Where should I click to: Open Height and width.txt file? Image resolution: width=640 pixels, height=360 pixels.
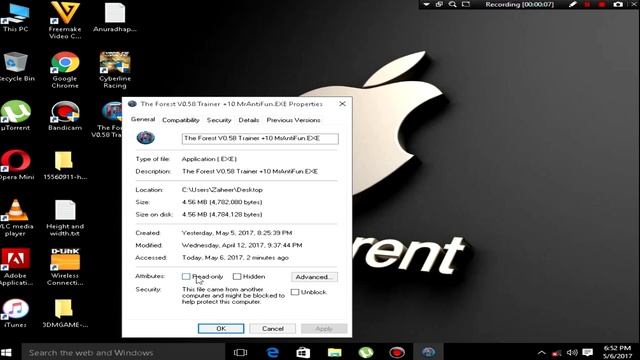(65, 218)
